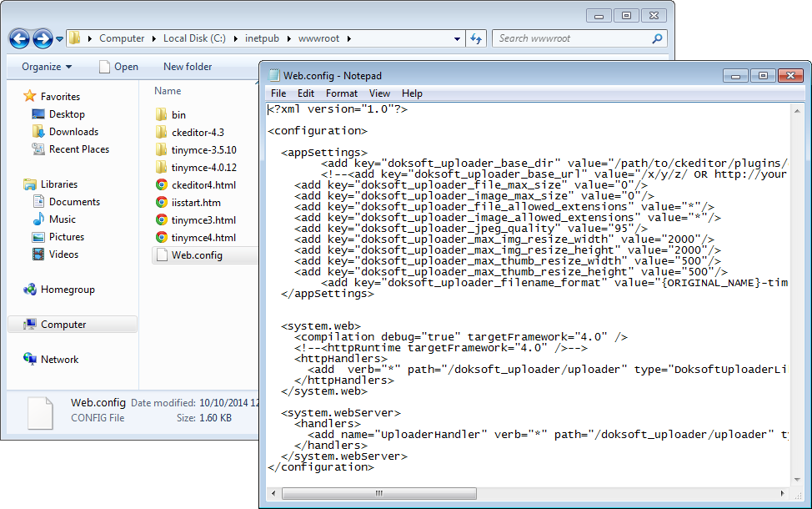The width and height of the screenshot is (812, 509).
Task: Click the search magnifier icon
Action: click(657, 38)
